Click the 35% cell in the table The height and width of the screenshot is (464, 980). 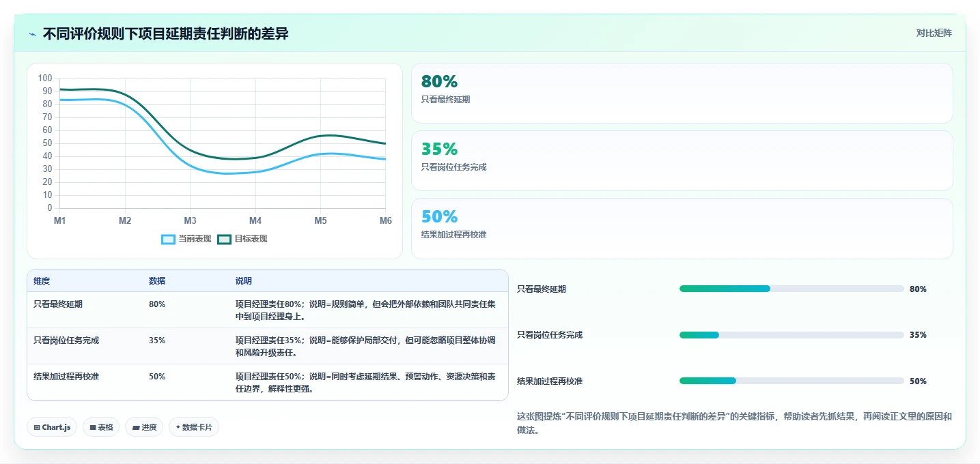(157, 340)
